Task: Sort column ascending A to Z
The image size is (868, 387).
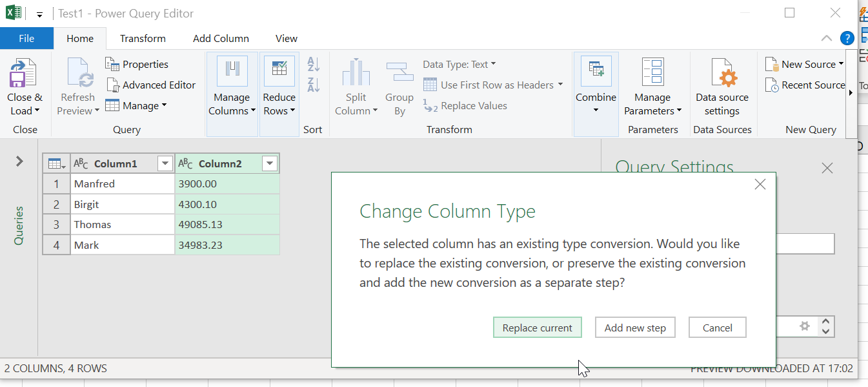Action: [x=314, y=64]
